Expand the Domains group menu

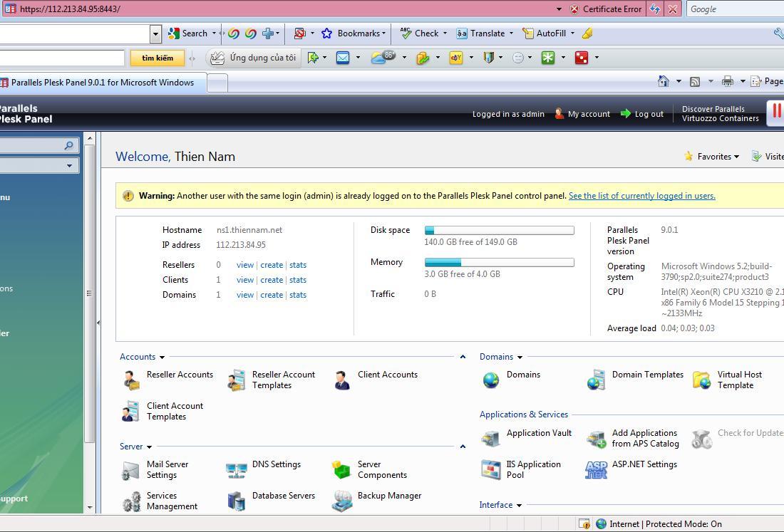(x=520, y=358)
